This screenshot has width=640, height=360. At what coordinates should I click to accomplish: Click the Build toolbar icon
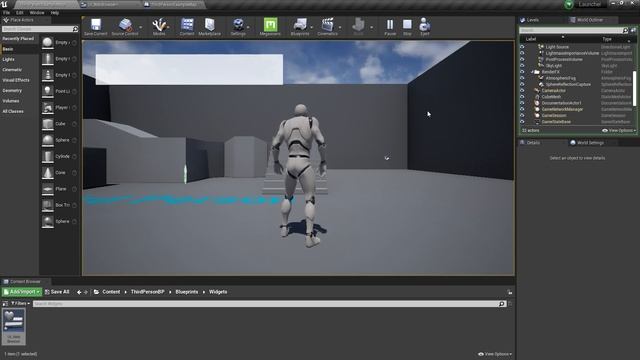[358, 24]
